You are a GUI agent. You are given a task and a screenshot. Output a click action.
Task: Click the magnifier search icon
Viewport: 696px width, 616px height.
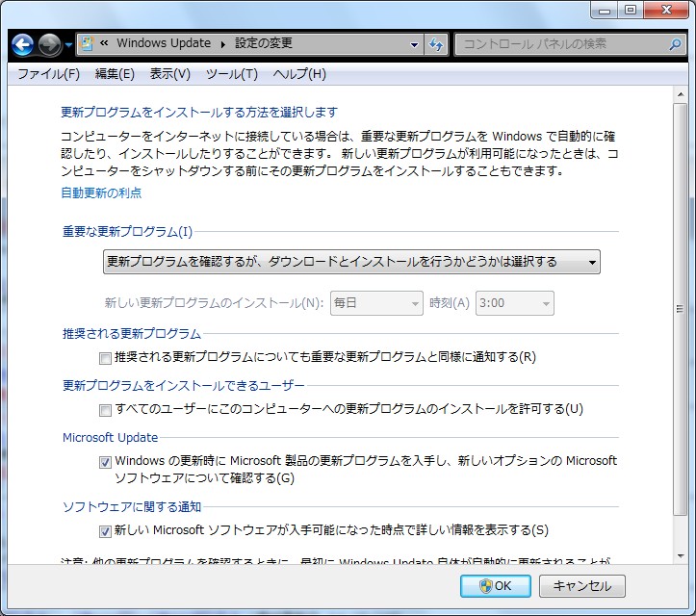click(675, 44)
